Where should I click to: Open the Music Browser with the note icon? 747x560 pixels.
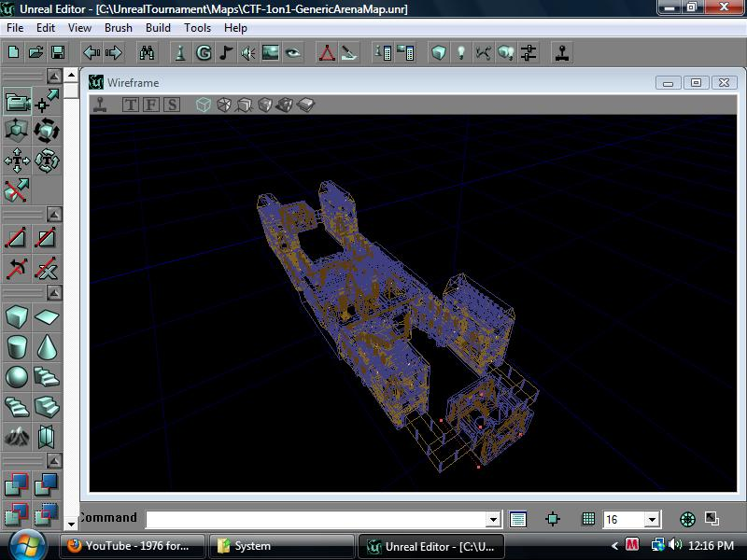[x=227, y=53]
